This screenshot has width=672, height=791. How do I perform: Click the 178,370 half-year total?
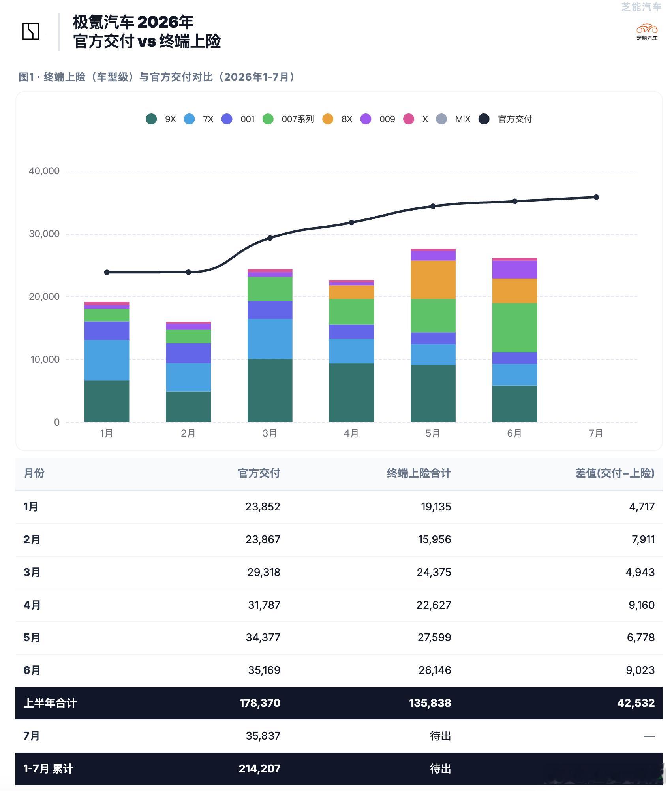260,703
